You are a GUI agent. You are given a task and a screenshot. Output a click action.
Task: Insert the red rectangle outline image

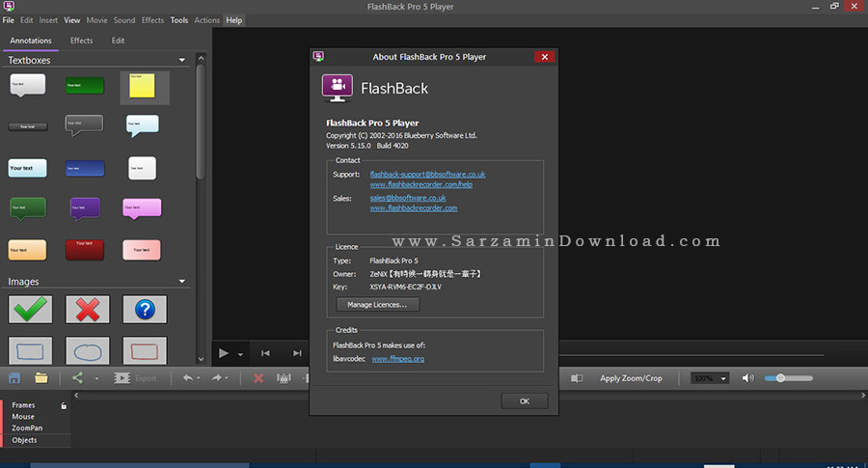145,350
